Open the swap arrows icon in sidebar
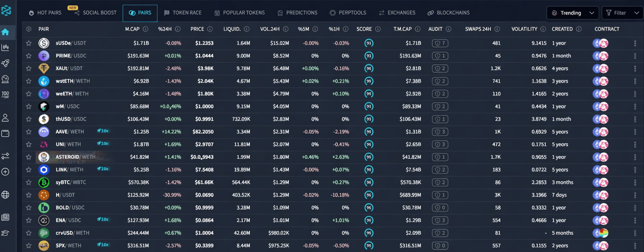The image size is (644, 252). (x=5, y=156)
